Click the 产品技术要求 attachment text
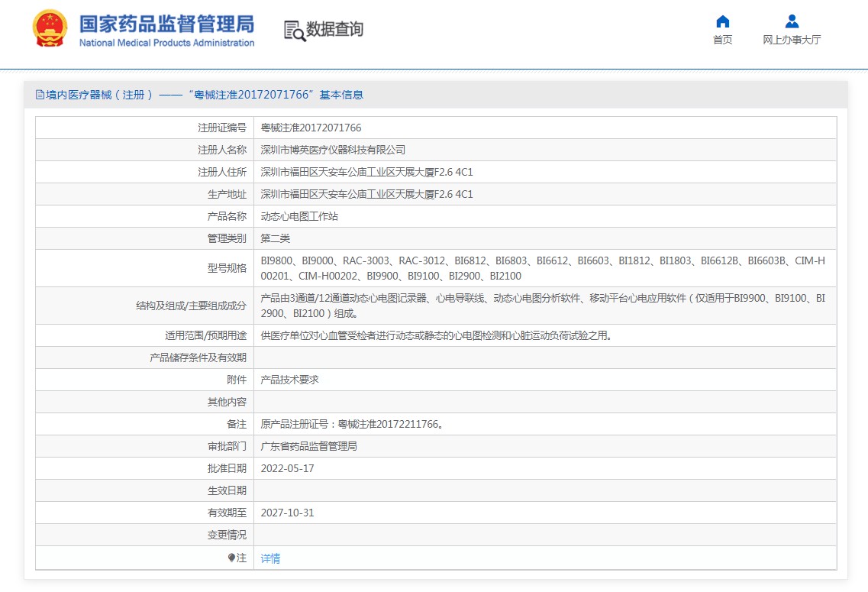868x592 pixels. click(289, 380)
